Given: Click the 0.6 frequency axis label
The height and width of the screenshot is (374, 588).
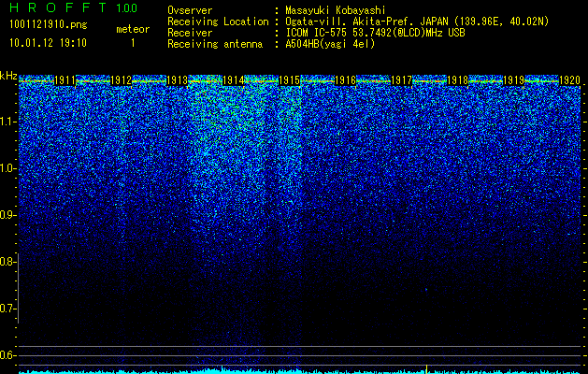Looking at the screenshot, I should [x=7, y=355].
